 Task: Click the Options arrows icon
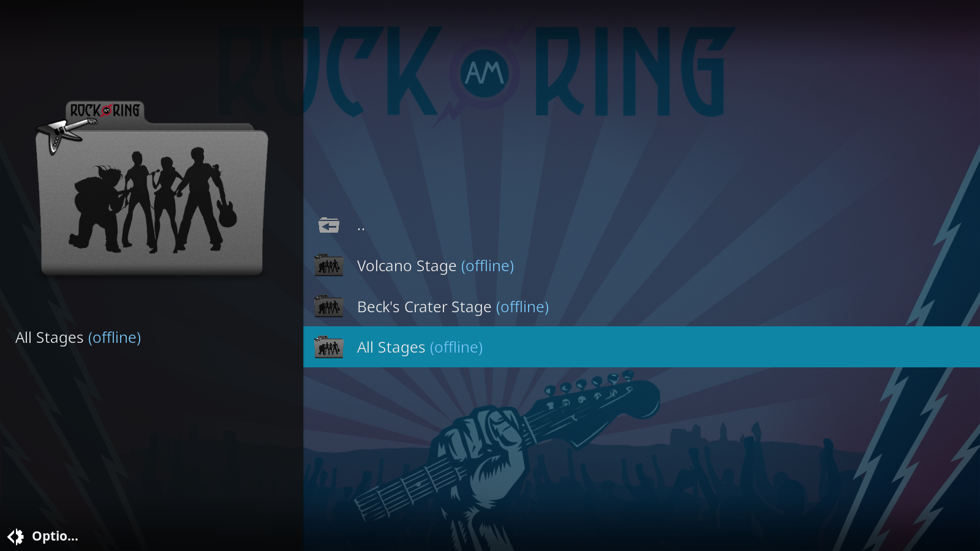click(15, 537)
